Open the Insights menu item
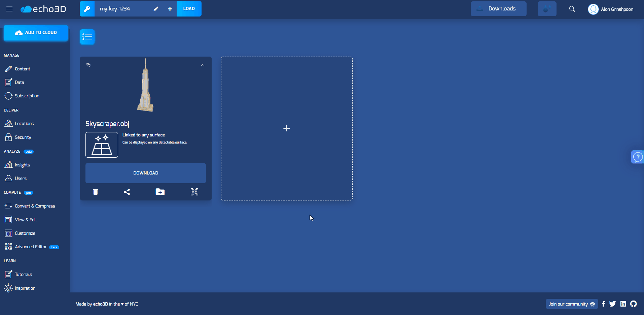The width and height of the screenshot is (644, 315). 22,165
